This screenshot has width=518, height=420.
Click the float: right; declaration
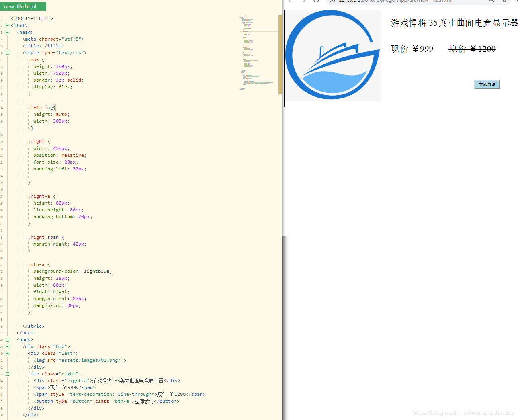[51, 292]
